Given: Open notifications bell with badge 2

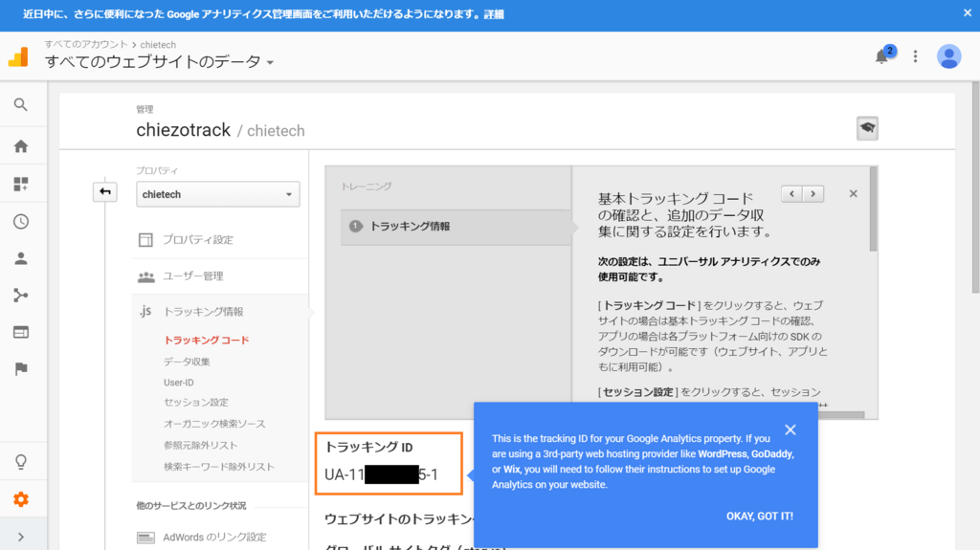Looking at the screenshot, I should tap(883, 55).
